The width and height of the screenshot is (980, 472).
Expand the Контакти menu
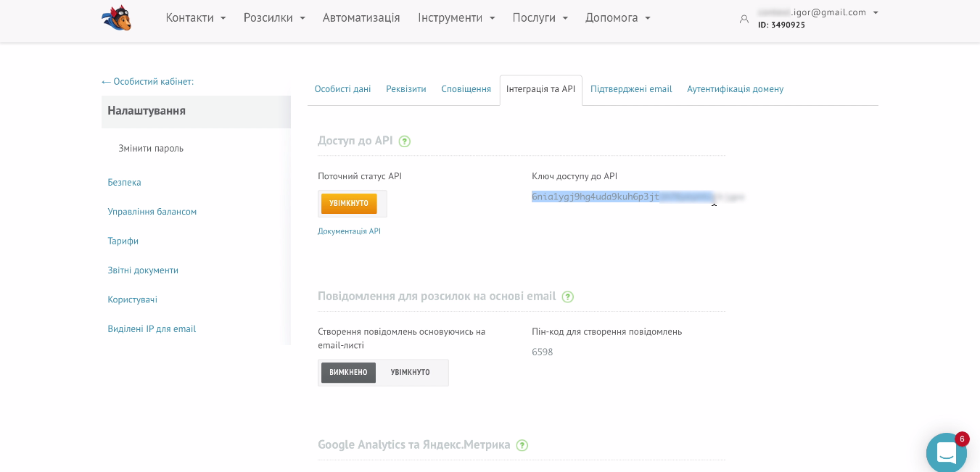pyautogui.click(x=196, y=18)
